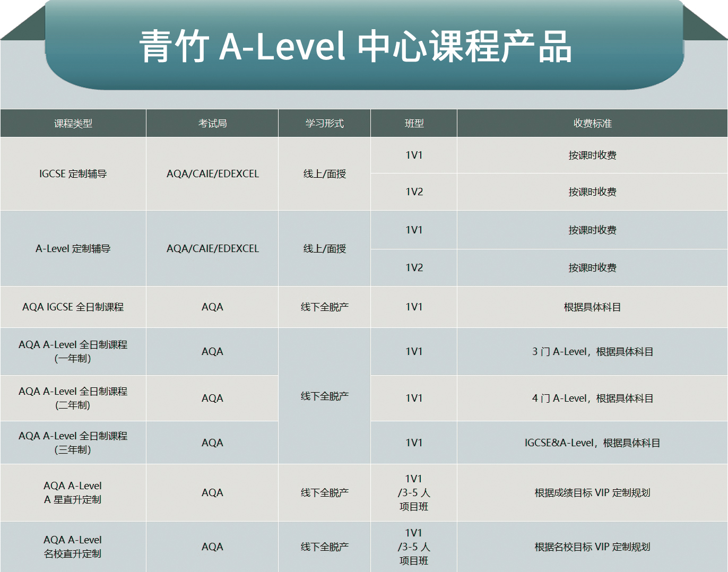Select the 3 门 A-Level fee cell

[592, 351]
